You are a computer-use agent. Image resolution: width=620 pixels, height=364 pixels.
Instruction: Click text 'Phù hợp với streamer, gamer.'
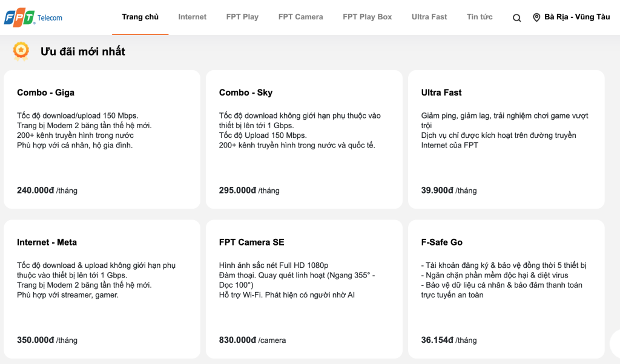[68, 295]
